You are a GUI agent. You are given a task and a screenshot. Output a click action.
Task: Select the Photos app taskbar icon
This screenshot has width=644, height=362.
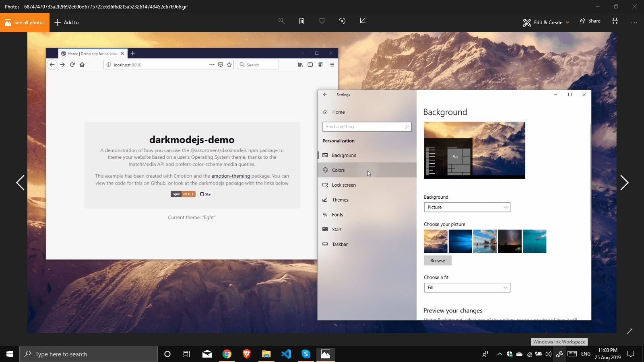(326, 354)
